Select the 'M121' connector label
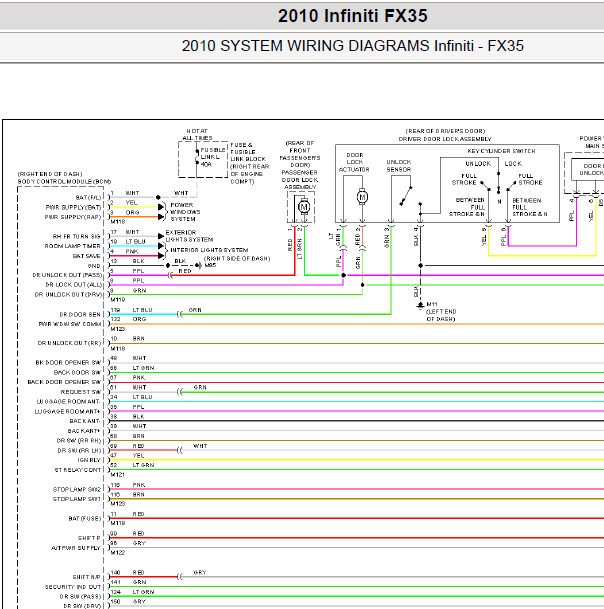This screenshot has width=604, height=609. pyautogui.click(x=118, y=474)
